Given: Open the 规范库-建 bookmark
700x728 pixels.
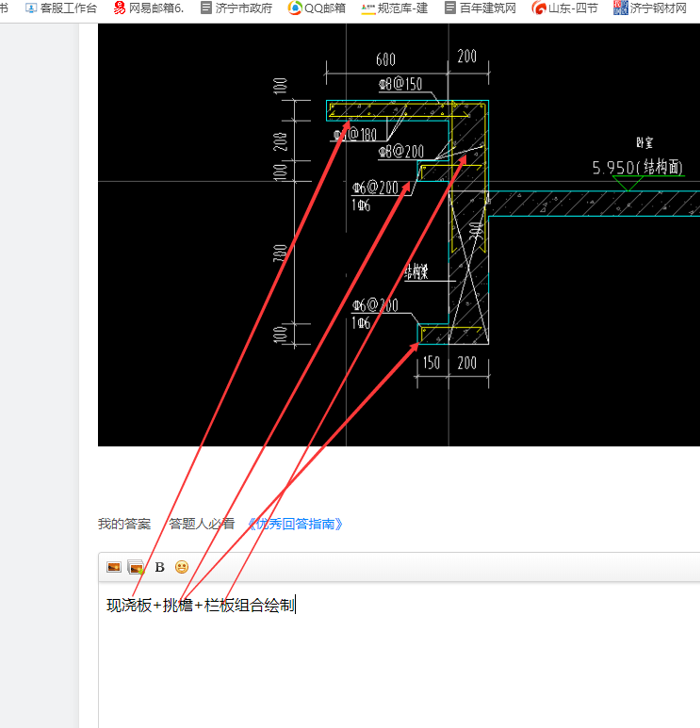Looking at the screenshot, I should click(395, 8).
